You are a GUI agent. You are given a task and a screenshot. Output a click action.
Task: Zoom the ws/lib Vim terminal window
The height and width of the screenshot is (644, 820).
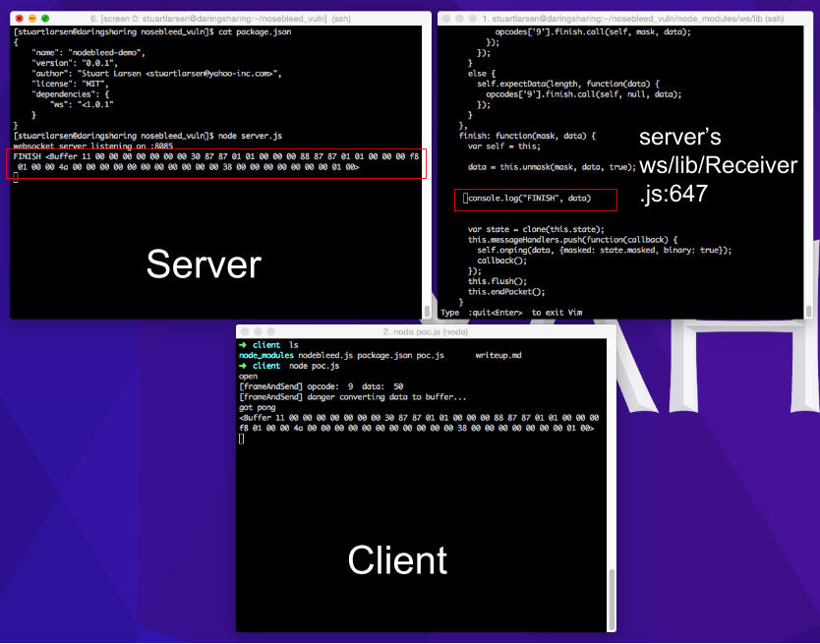tap(472, 19)
